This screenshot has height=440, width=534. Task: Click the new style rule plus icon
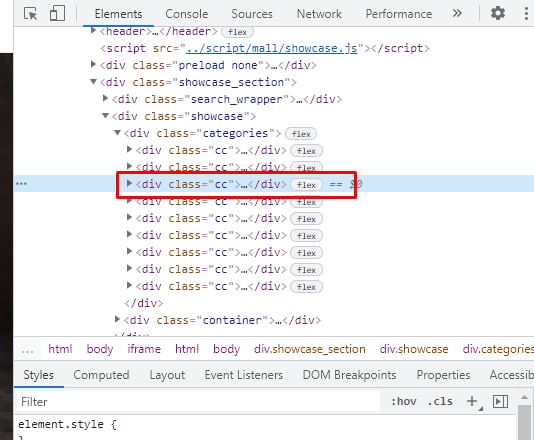point(472,401)
